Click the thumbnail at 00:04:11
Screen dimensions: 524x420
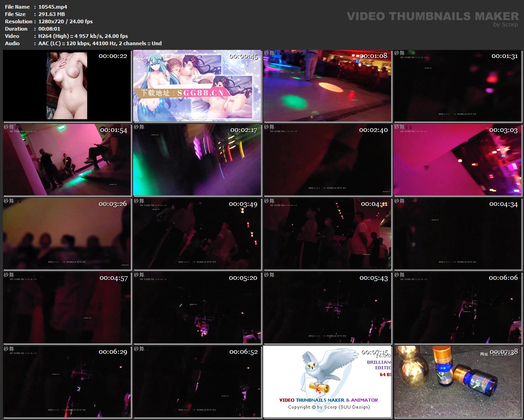coord(327,234)
